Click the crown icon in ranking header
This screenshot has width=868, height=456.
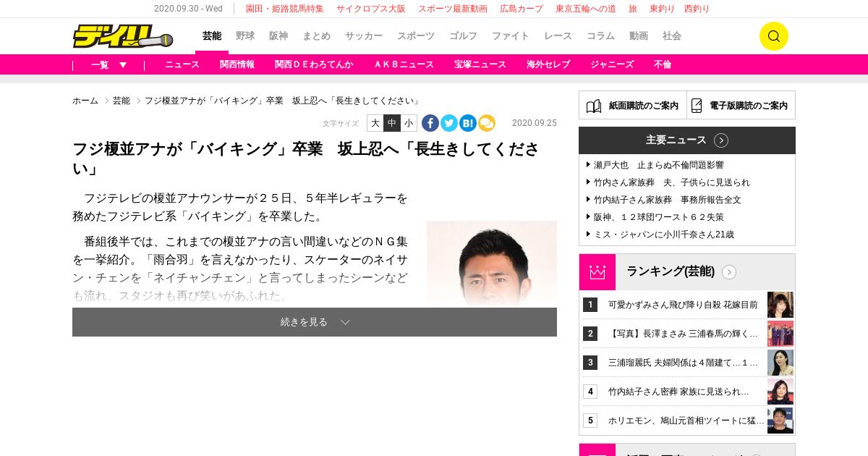click(597, 272)
